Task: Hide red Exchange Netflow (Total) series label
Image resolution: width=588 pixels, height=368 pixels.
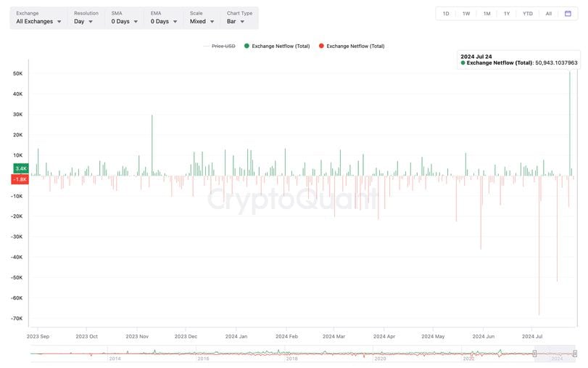Action: 355,46
